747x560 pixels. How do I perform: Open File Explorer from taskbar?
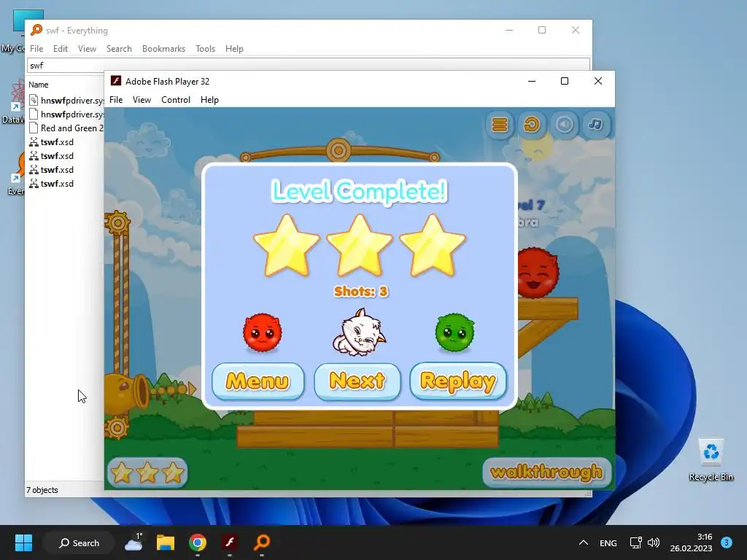(x=166, y=542)
